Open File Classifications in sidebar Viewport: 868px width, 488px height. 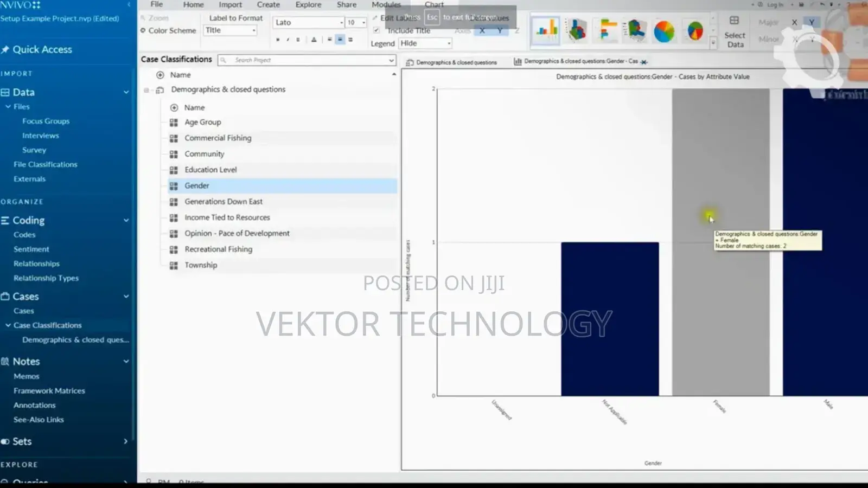(45, 164)
